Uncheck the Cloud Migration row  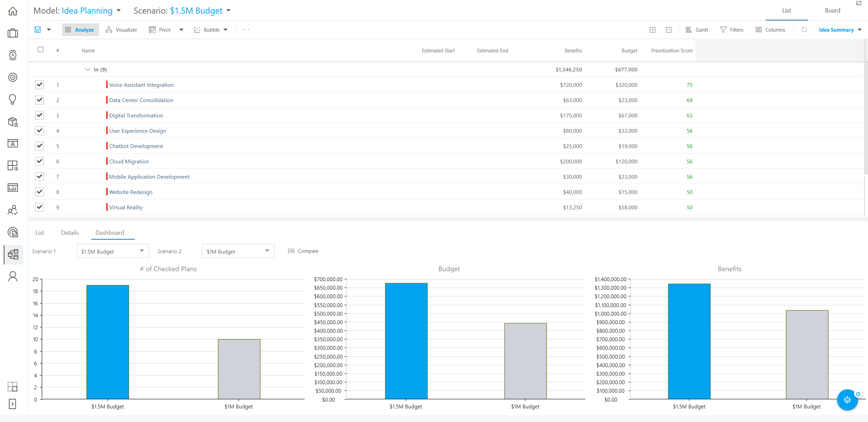tap(39, 161)
